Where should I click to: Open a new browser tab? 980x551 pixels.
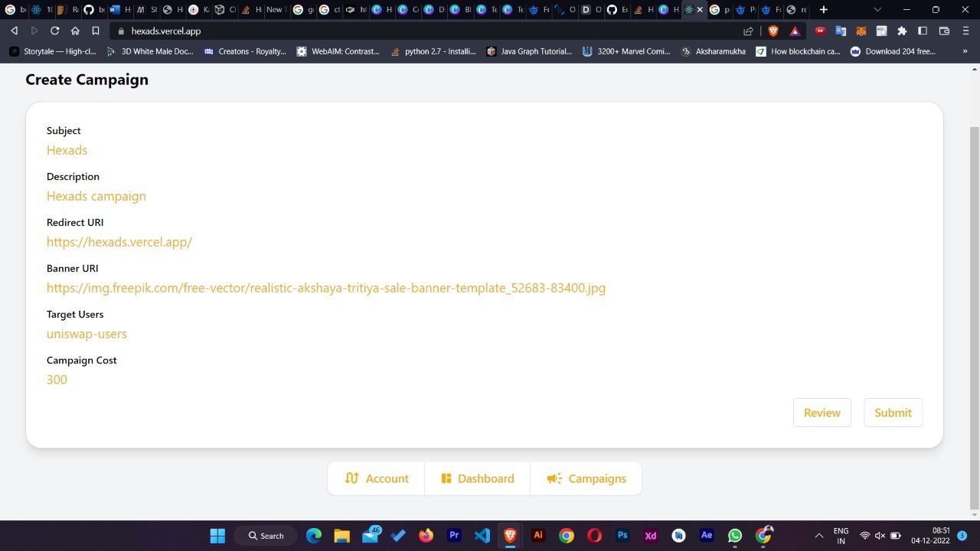coord(823,9)
